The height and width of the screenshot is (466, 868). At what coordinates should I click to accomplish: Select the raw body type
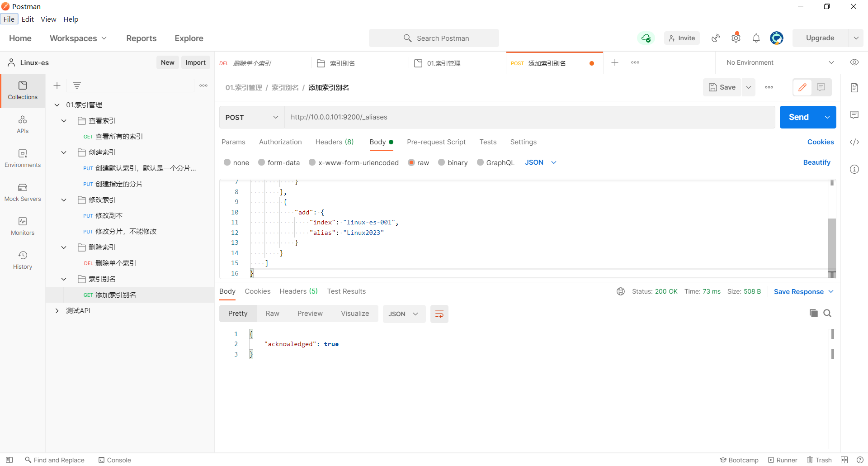point(411,162)
